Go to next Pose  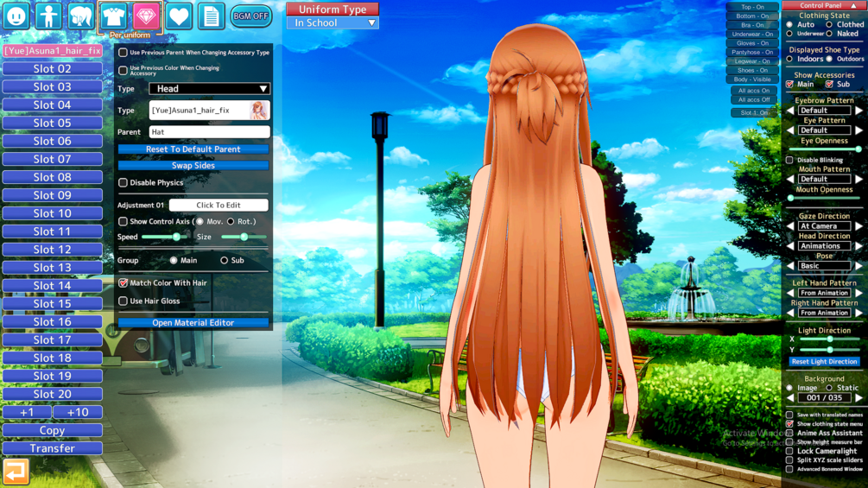coord(858,266)
